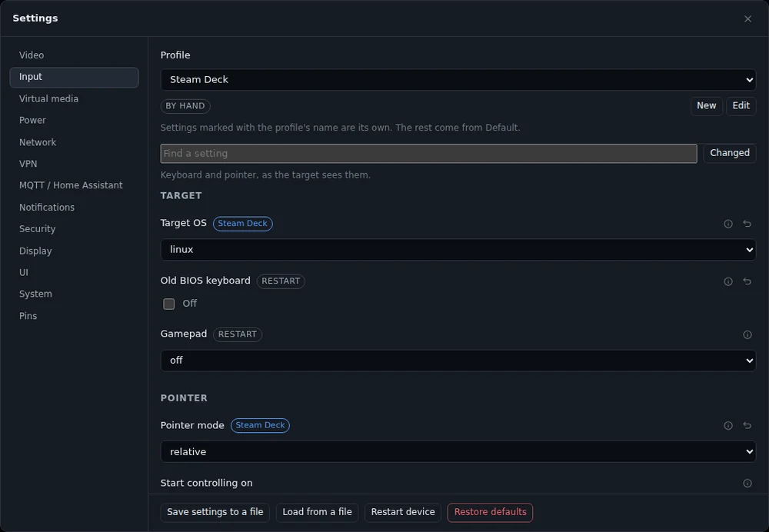Click Steam Deck badge beside Pointer mode
Viewport: 769px width, 532px height.
[260, 426]
